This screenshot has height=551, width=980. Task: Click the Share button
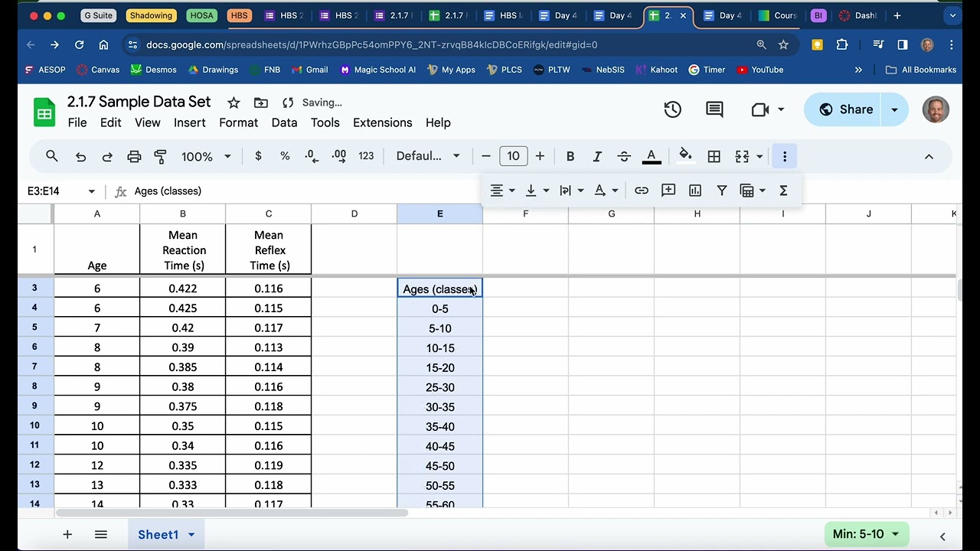[846, 109]
